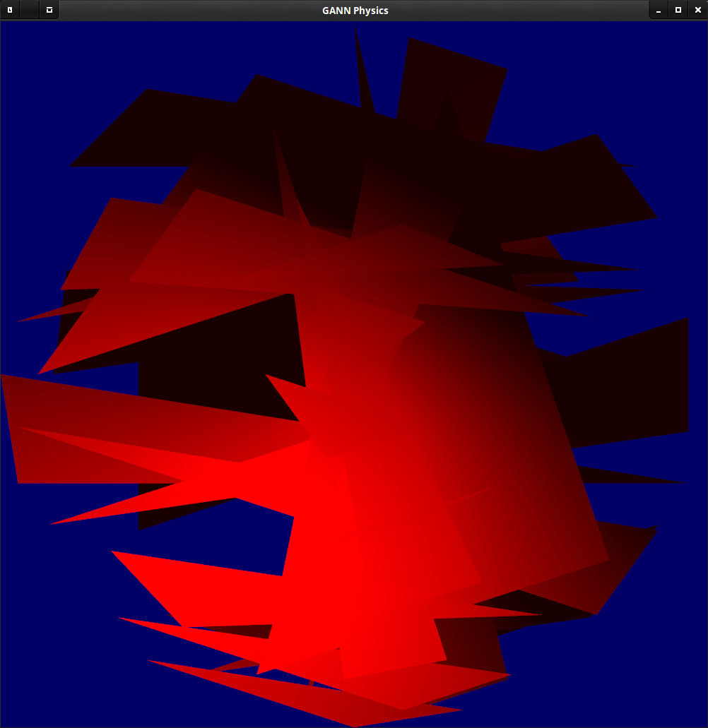Click the shade/roll-up window icon
Image resolution: width=708 pixels, height=728 pixels.
point(49,10)
